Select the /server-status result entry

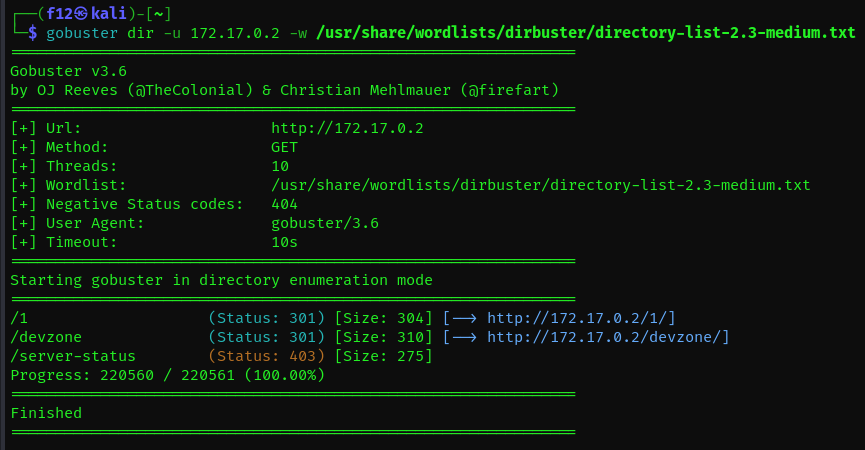click(x=73, y=356)
